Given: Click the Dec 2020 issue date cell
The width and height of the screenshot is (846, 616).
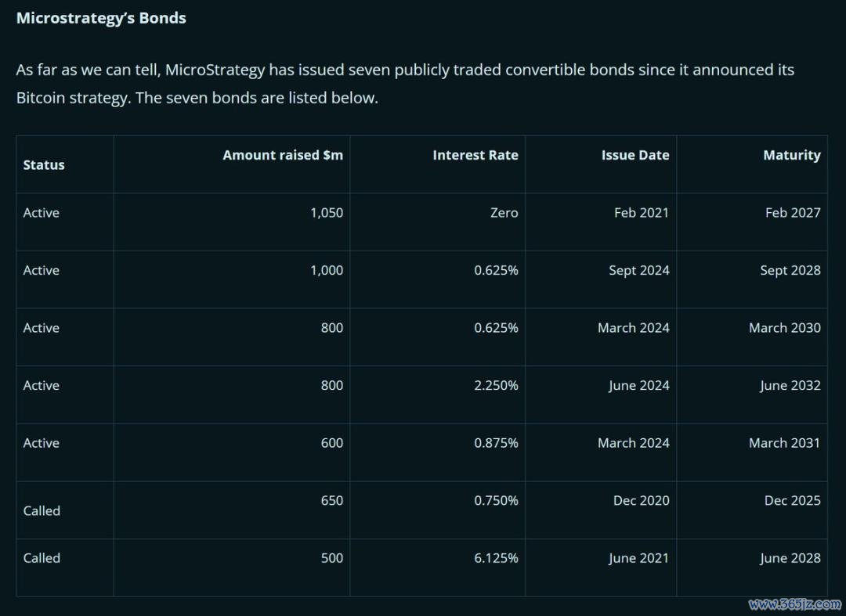Looking at the screenshot, I should [x=641, y=500].
